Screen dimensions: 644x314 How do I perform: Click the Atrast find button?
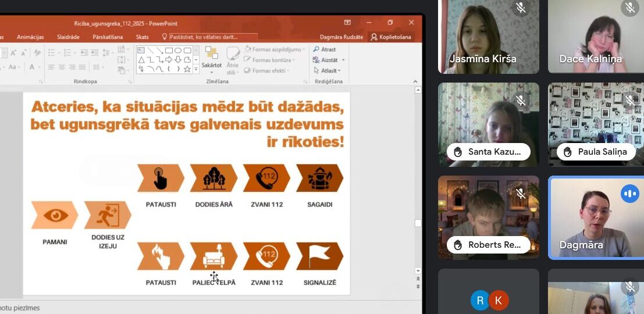coord(325,49)
